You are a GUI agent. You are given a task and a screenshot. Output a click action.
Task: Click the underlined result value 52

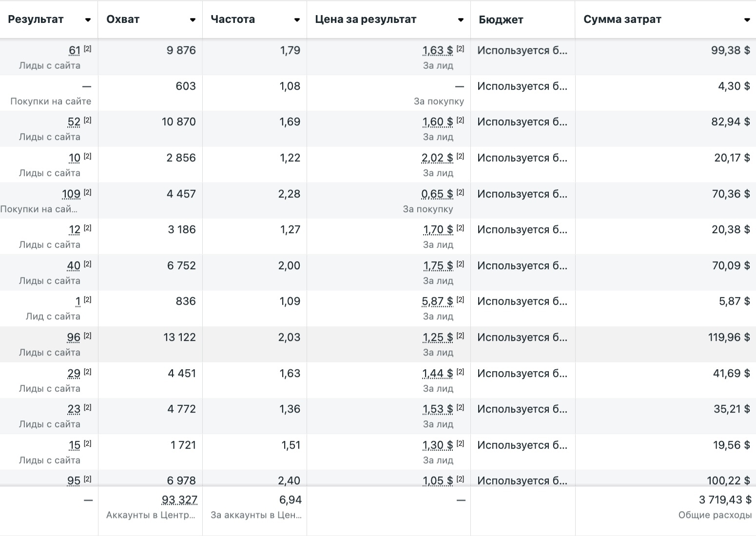coord(74,122)
